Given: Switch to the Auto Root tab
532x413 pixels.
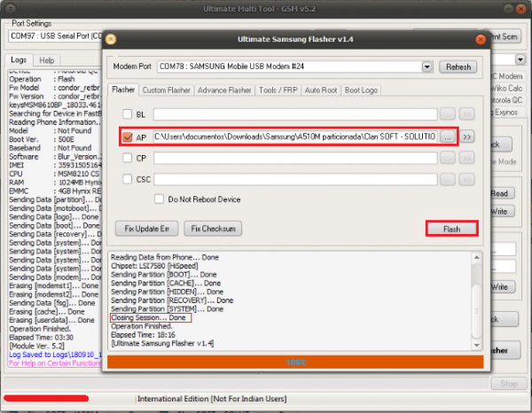Looking at the screenshot, I should point(321,90).
